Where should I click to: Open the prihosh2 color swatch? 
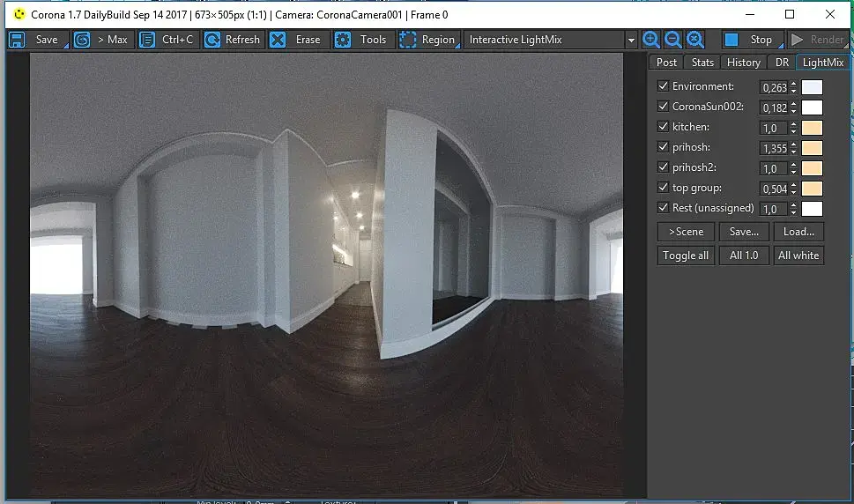coord(812,168)
